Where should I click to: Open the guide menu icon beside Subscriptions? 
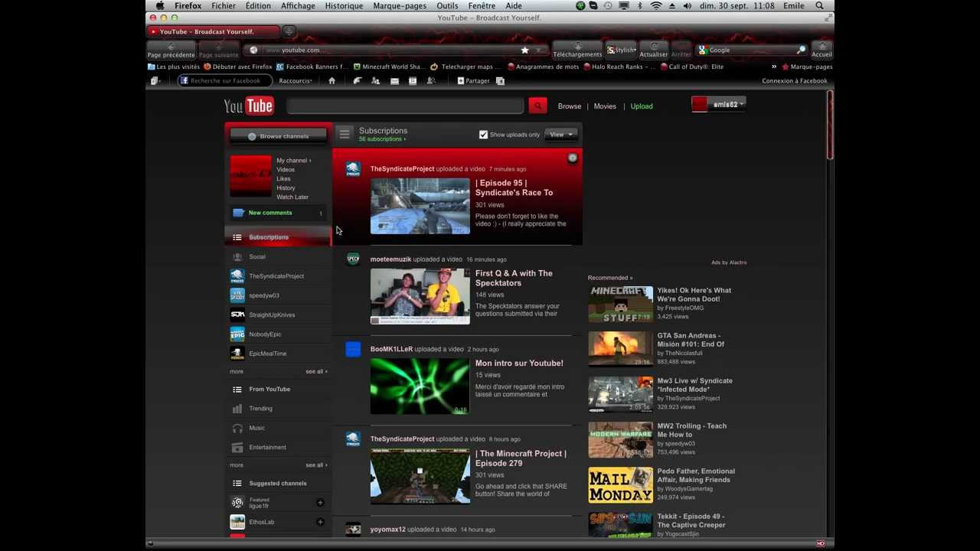tap(345, 134)
